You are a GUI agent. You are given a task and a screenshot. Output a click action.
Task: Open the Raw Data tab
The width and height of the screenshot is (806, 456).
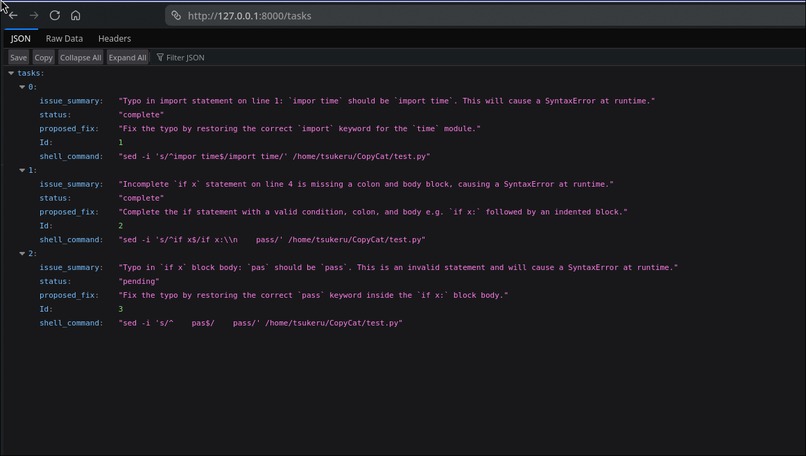tap(64, 39)
